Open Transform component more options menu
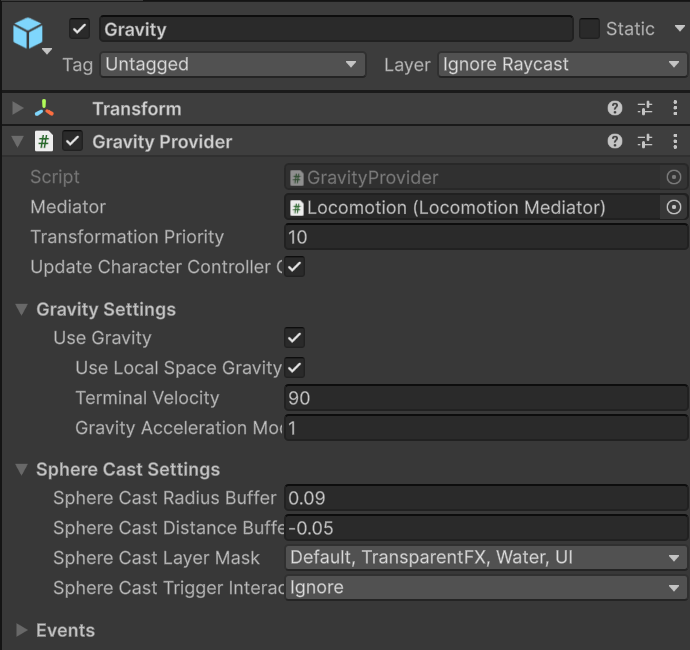The width and height of the screenshot is (690, 650). [675, 108]
